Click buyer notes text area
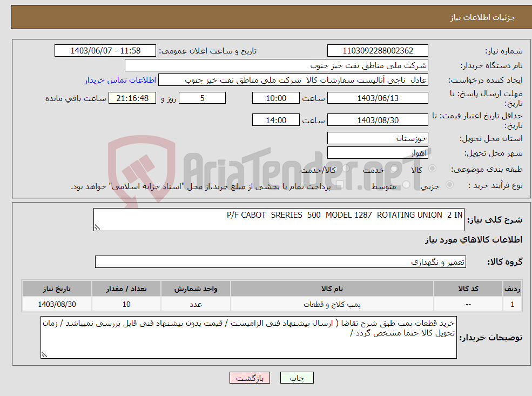 248,337
